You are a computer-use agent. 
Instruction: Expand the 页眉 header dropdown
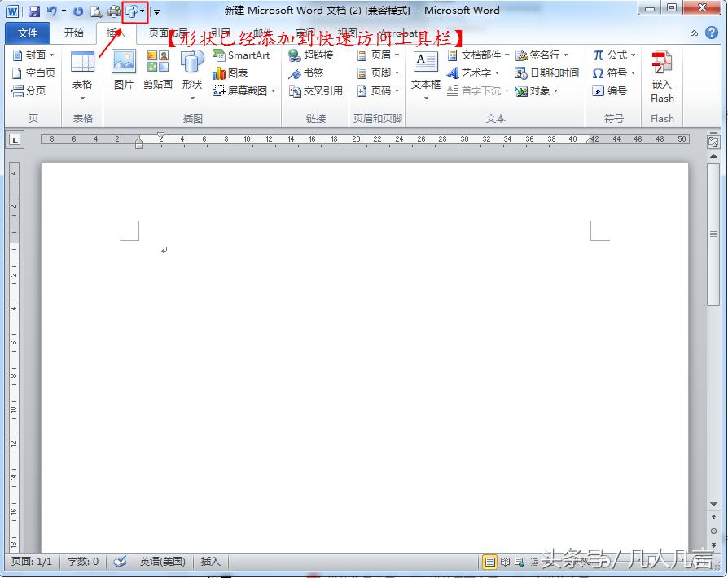point(379,55)
